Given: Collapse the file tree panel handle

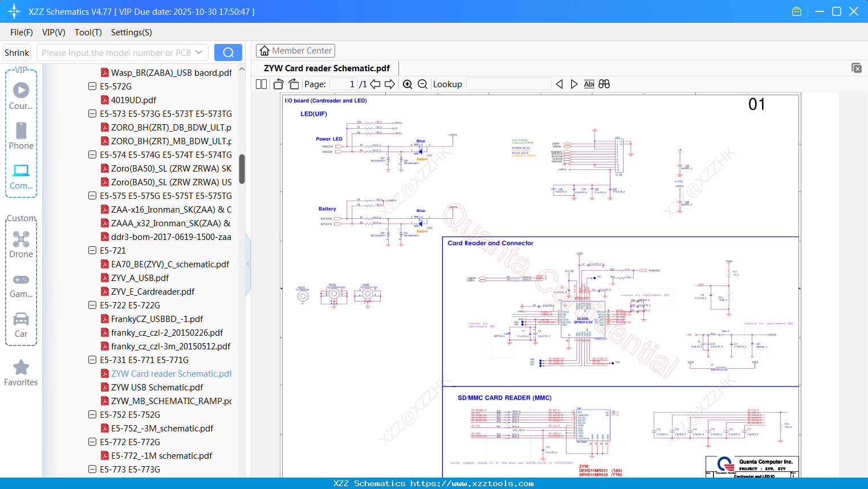Looking at the screenshot, I should coord(248,264).
